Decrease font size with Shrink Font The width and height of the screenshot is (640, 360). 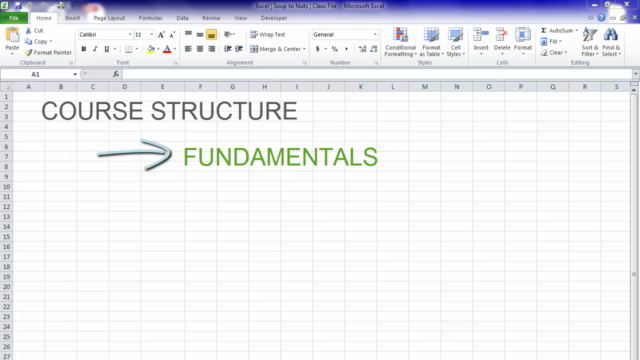click(x=172, y=35)
